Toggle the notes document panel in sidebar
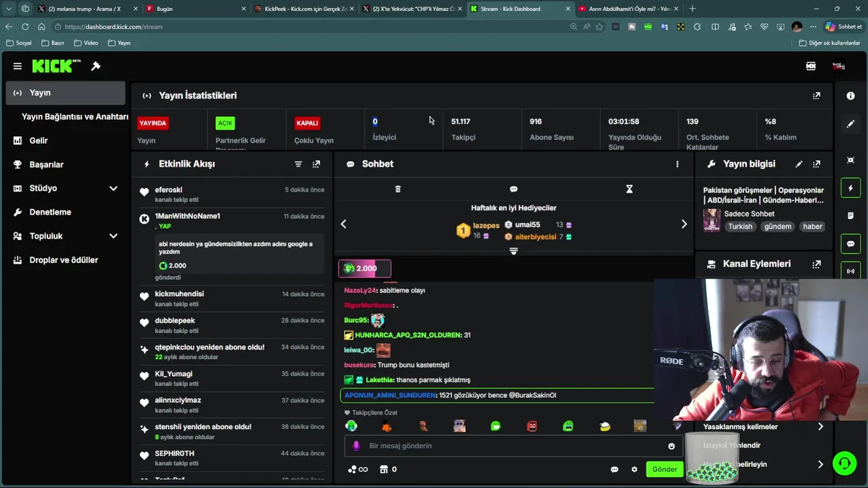 tap(850, 216)
